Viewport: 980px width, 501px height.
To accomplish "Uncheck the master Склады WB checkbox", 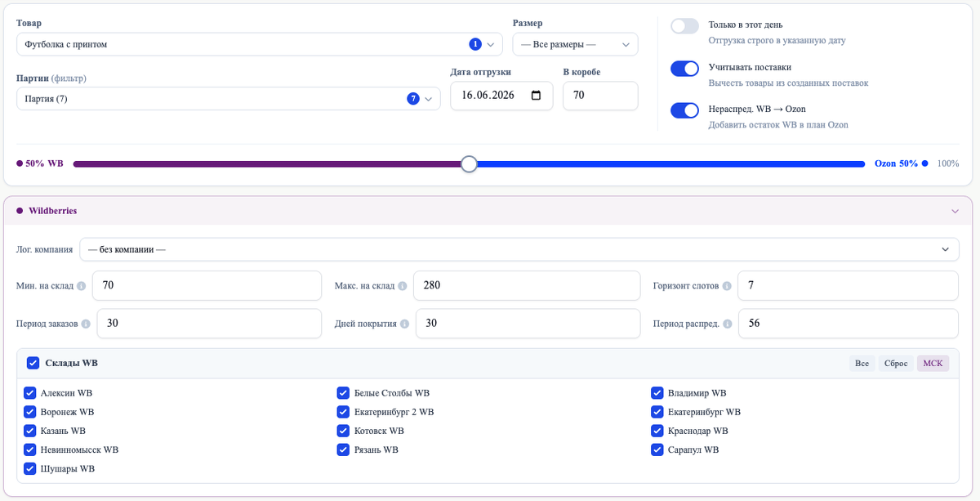I will 33,363.
